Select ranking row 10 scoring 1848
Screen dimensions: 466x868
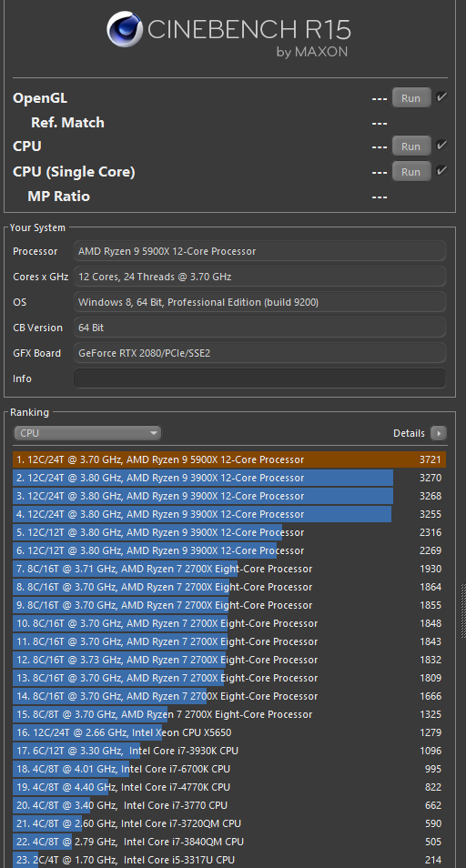coord(229,623)
